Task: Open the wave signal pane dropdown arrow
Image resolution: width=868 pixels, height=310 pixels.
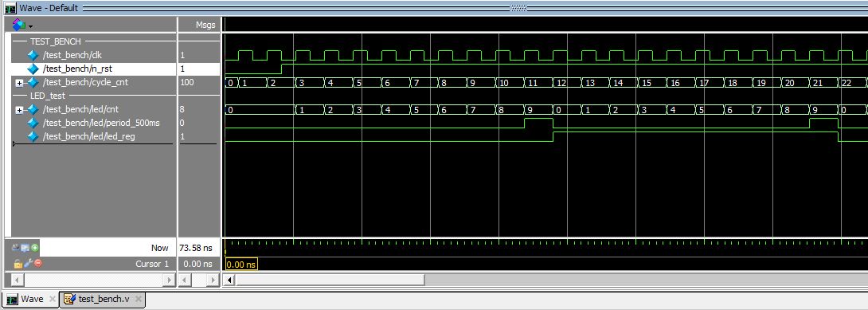Action: coord(30,26)
